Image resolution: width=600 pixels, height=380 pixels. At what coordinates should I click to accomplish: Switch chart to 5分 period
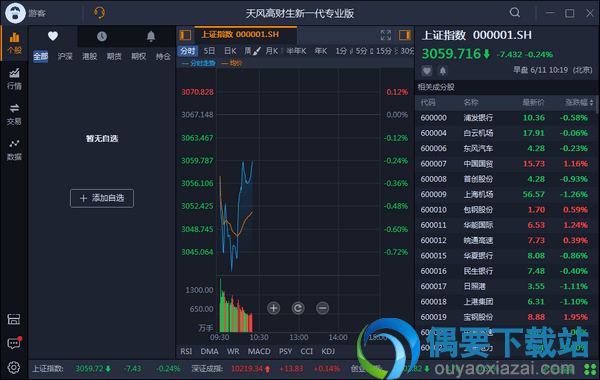(361, 51)
